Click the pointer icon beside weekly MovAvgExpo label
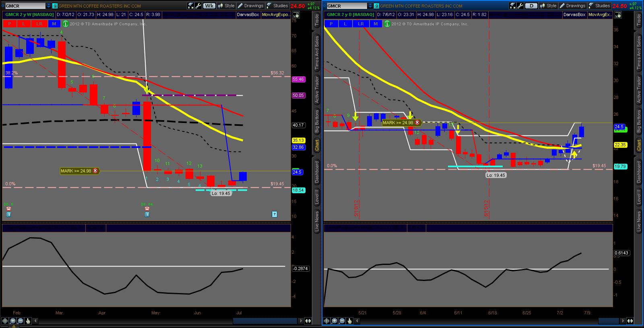Viewport: 644px width, 328px height. click(x=296, y=15)
